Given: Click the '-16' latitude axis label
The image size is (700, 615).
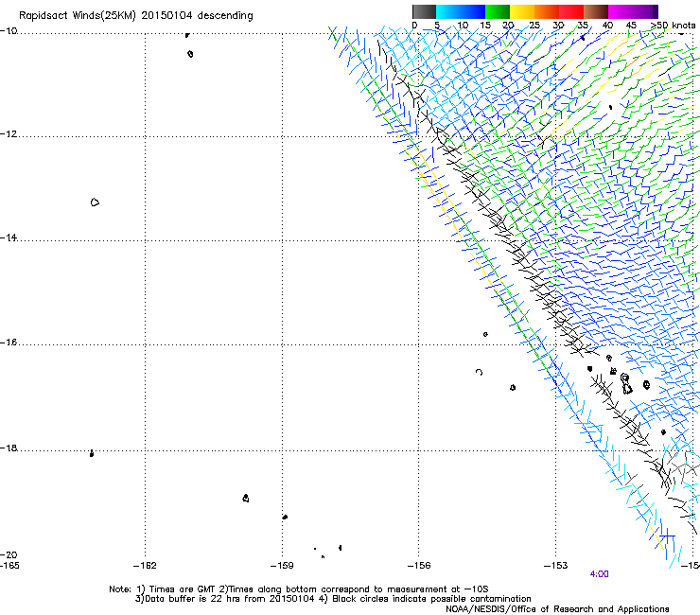Looking at the screenshot, I should 9,343.
